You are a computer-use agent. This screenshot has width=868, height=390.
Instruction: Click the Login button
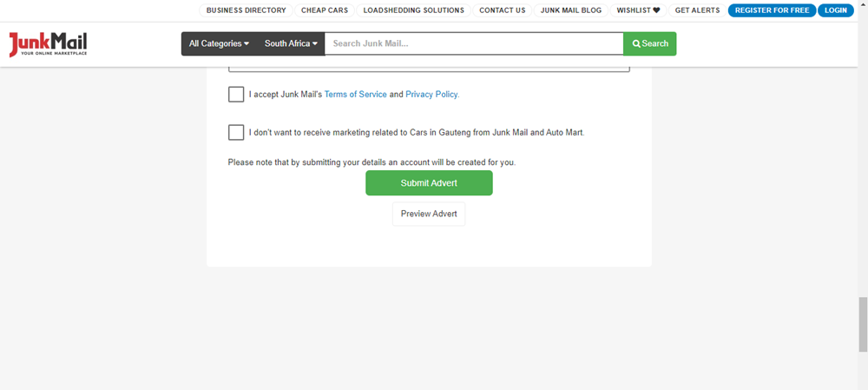(835, 10)
